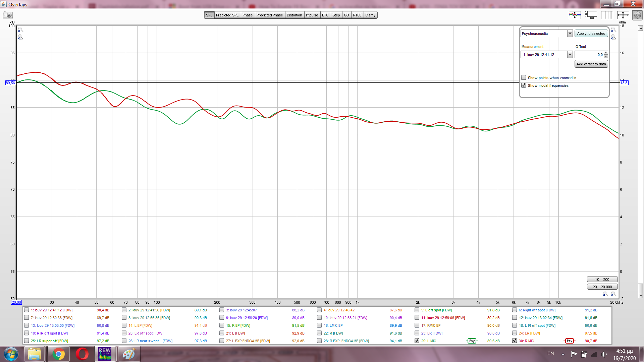Open Chrome from the taskbar
The width and height of the screenshot is (644, 362).
[x=58, y=354]
